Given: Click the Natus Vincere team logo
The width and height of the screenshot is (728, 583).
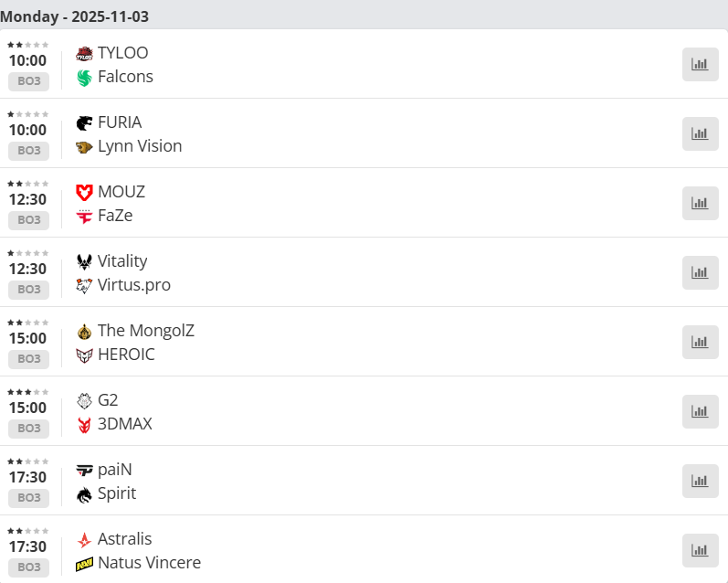Looking at the screenshot, I should pyautogui.click(x=84, y=564).
